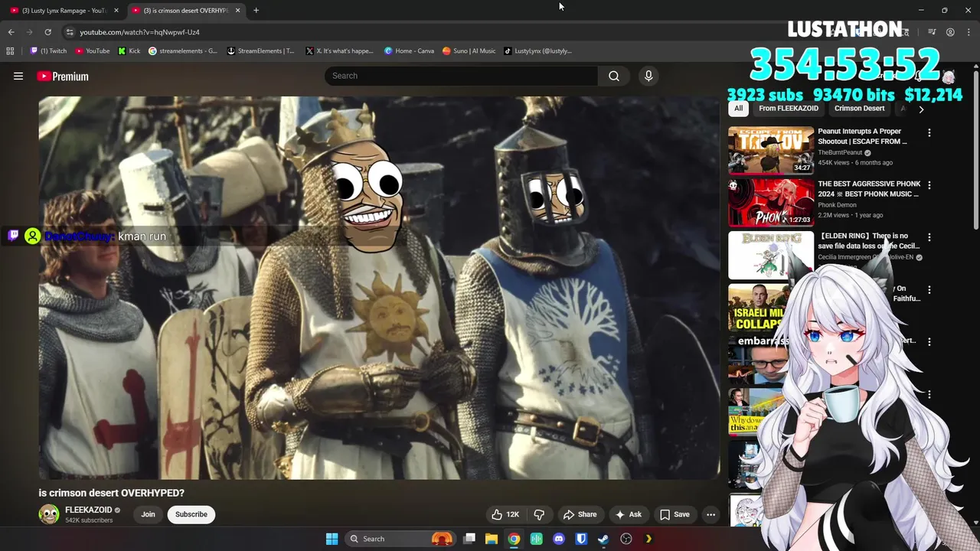Open the Escape From Tarkov video thumbnail
This screenshot has width=980, height=551.
click(x=771, y=151)
